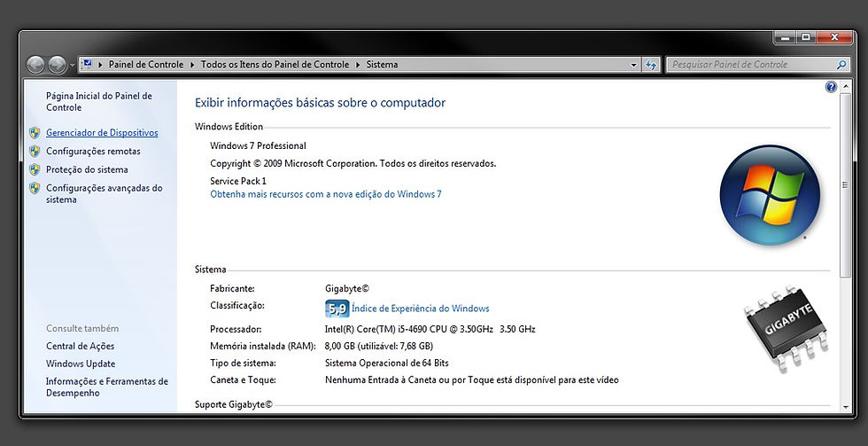This screenshot has height=446, width=868.
Task: Click shield icon beside Gerenciador de Dispositivos
Action: tap(35, 132)
